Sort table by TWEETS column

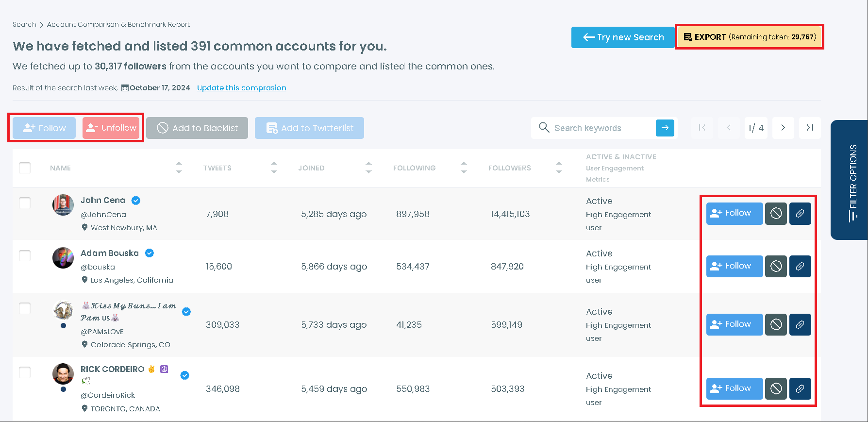click(x=274, y=168)
